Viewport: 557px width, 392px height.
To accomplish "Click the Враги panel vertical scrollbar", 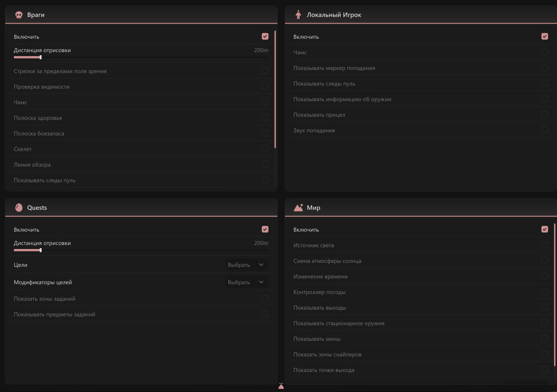I will click(275, 89).
